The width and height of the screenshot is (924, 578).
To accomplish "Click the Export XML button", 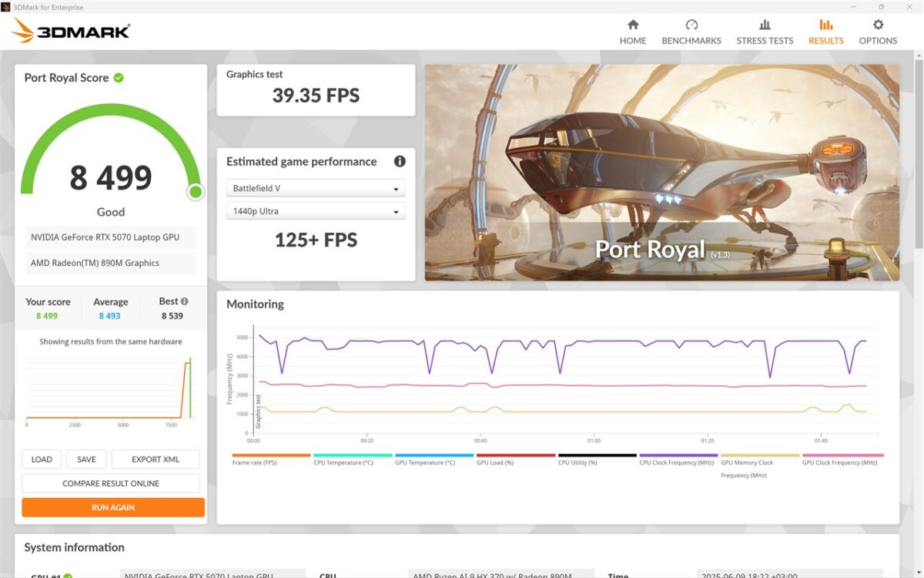I will pos(156,459).
